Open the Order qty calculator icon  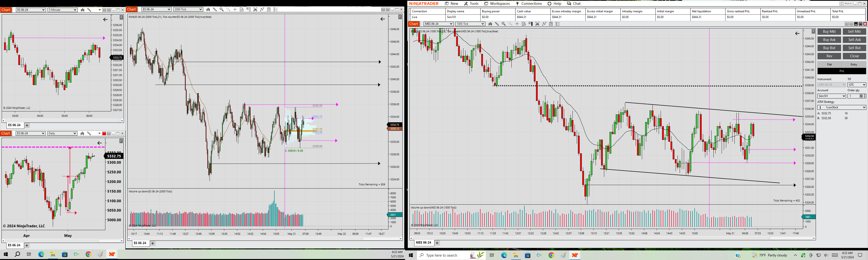tap(861, 96)
